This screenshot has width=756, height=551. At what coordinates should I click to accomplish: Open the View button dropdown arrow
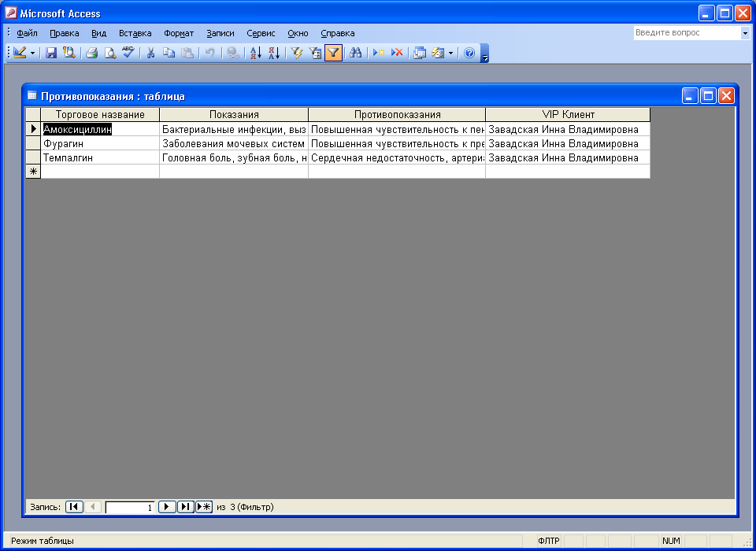coord(32,53)
